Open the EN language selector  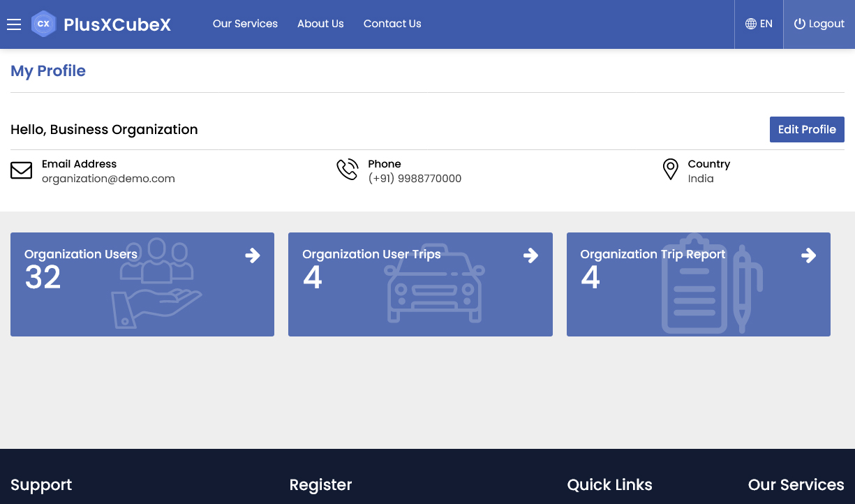click(759, 24)
